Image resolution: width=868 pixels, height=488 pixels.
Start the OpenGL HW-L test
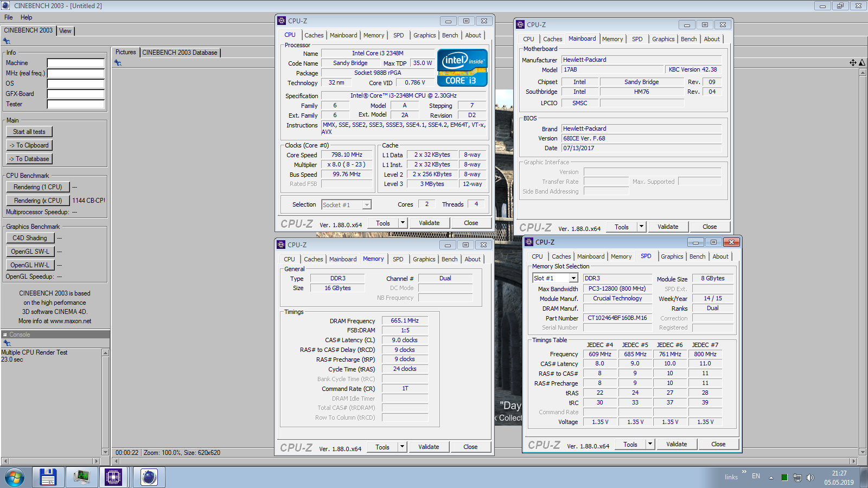pyautogui.click(x=30, y=265)
